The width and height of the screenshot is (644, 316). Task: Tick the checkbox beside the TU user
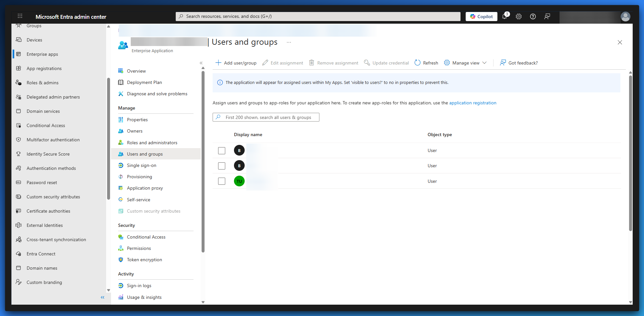click(222, 181)
